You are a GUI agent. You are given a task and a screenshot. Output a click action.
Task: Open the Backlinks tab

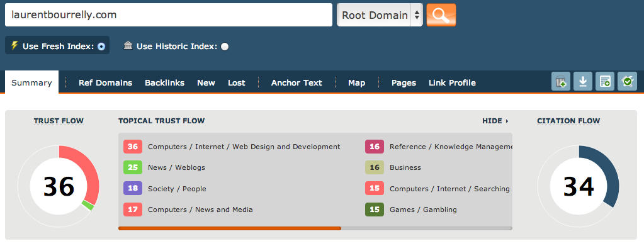pos(165,82)
